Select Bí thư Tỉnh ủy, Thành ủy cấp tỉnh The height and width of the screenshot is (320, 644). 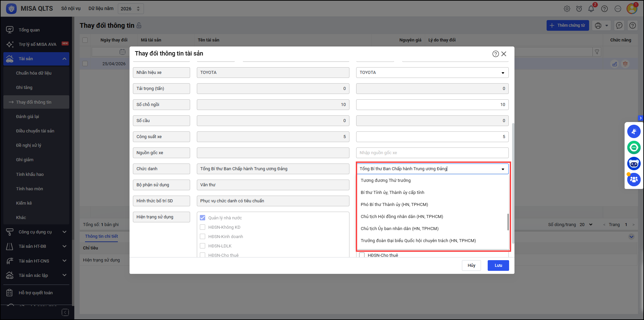392,193
